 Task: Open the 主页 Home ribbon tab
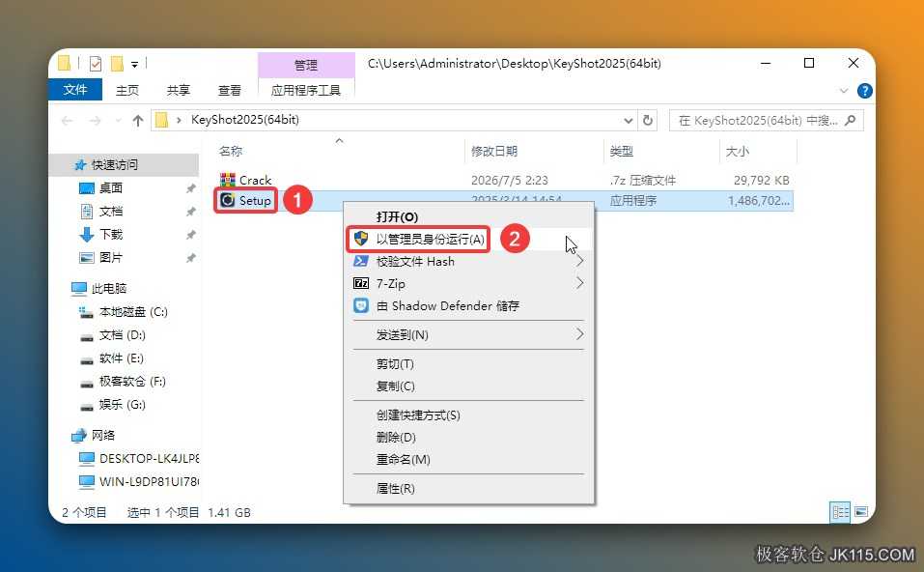(x=127, y=90)
